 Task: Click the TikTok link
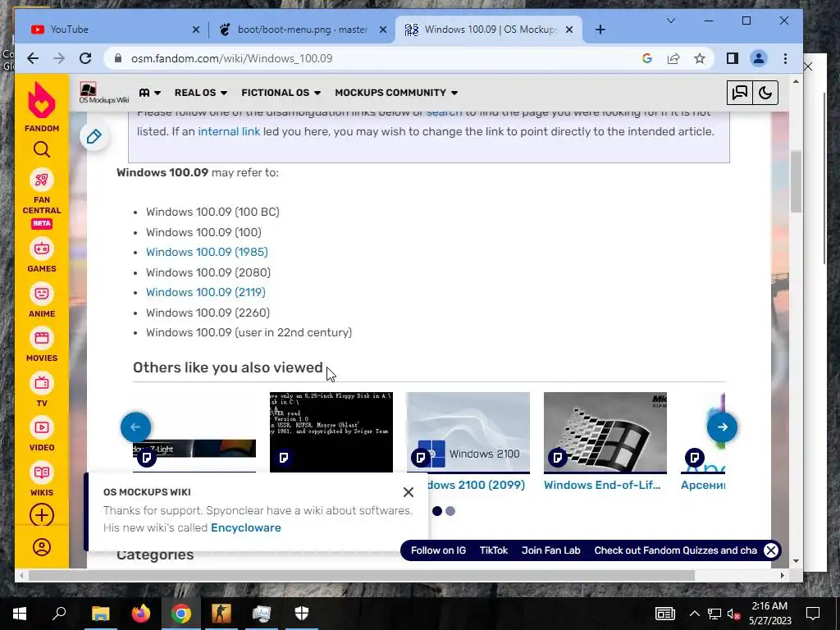493,550
